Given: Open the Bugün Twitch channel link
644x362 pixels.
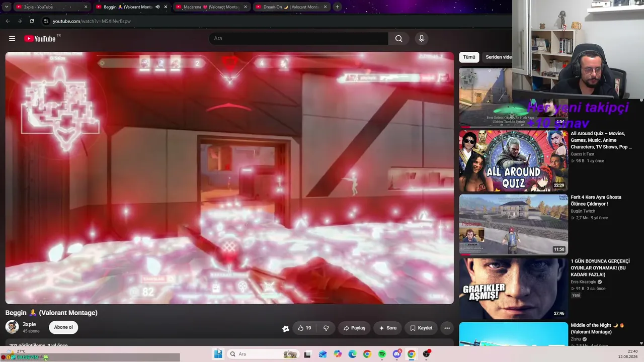Looking at the screenshot, I should click(583, 211).
